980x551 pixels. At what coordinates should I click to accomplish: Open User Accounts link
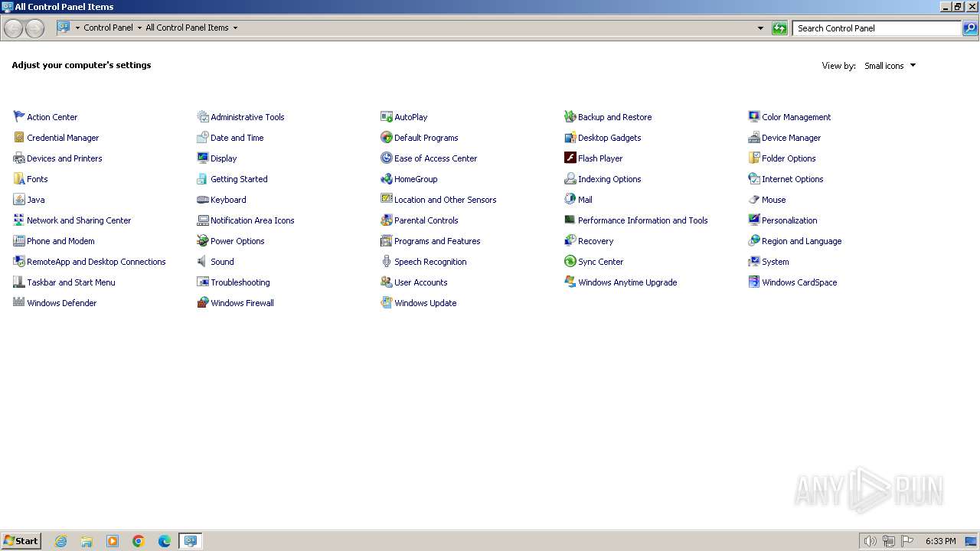click(420, 282)
